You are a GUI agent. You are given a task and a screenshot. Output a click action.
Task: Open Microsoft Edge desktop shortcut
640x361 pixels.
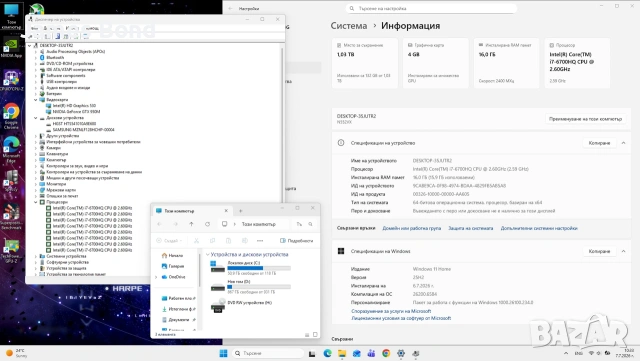point(11,149)
